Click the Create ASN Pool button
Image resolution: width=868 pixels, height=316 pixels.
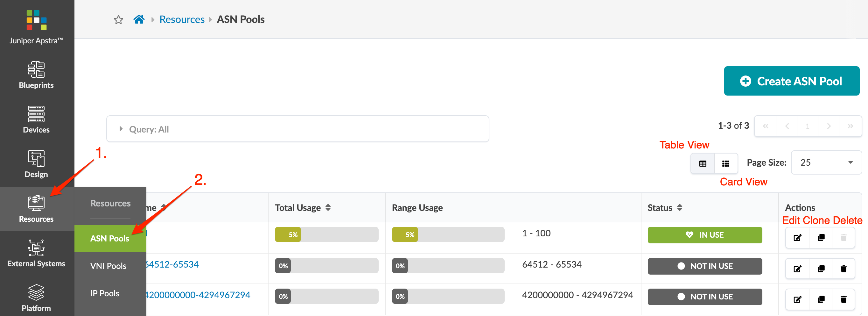point(792,81)
